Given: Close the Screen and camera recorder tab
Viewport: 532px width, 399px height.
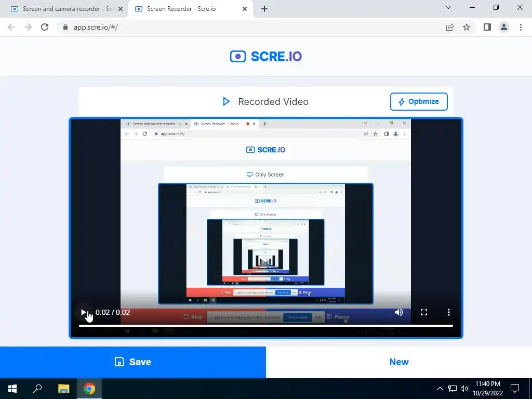Looking at the screenshot, I should click(120, 9).
